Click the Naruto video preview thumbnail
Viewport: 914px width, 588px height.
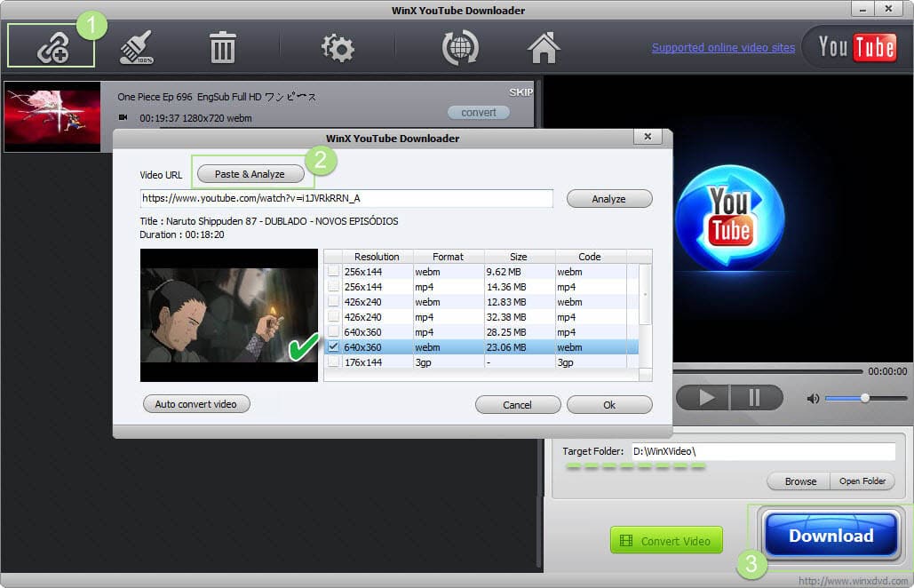click(229, 315)
